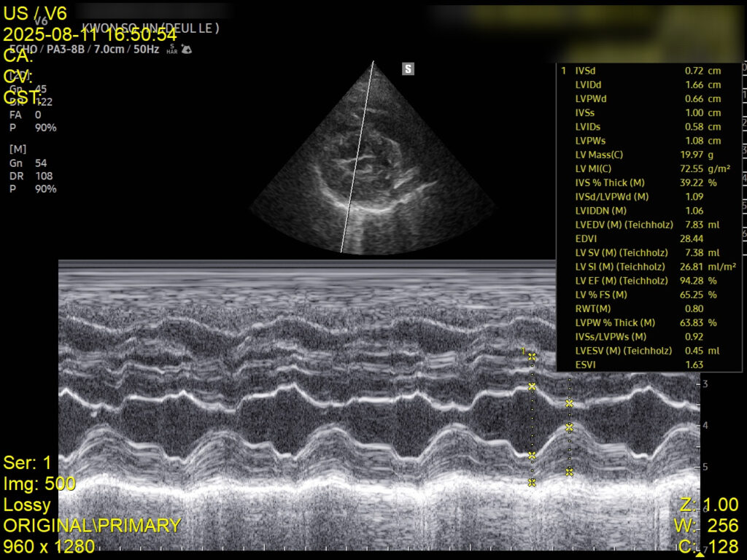Select the 2D sector echo image
Image resolution: width=747 pixels, height=560 pixels.
click(x=372, y=168)
